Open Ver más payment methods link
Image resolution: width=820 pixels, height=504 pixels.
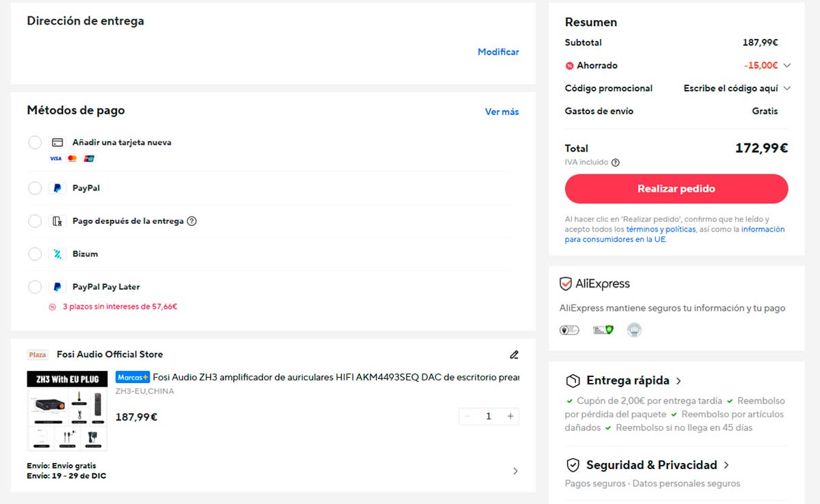502,111
